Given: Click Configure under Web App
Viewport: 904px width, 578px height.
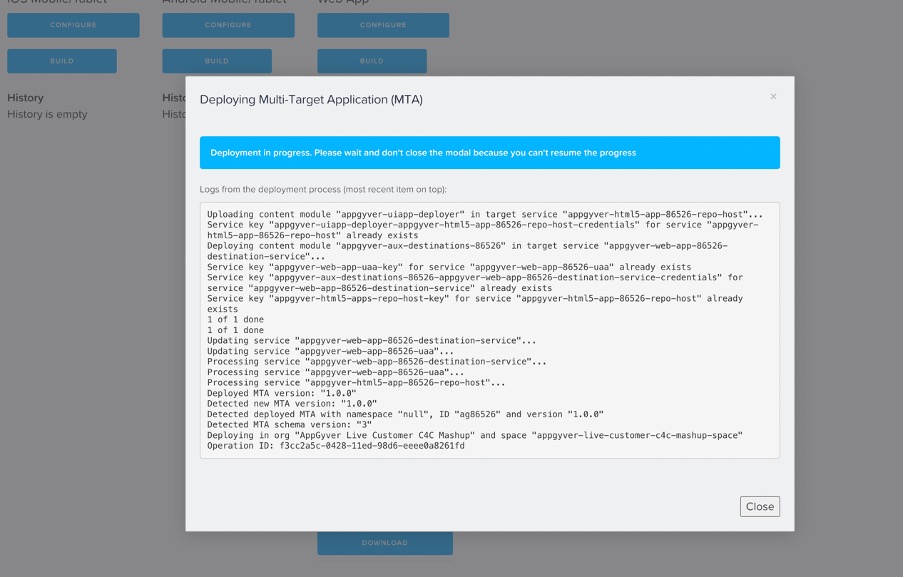Looking at the screenshot, I should [383, 25].
